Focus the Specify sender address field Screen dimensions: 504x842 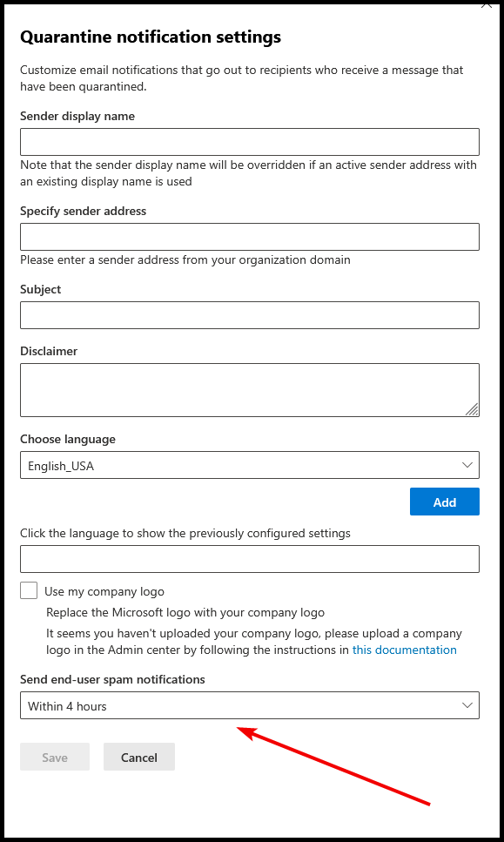pos(250,237)
